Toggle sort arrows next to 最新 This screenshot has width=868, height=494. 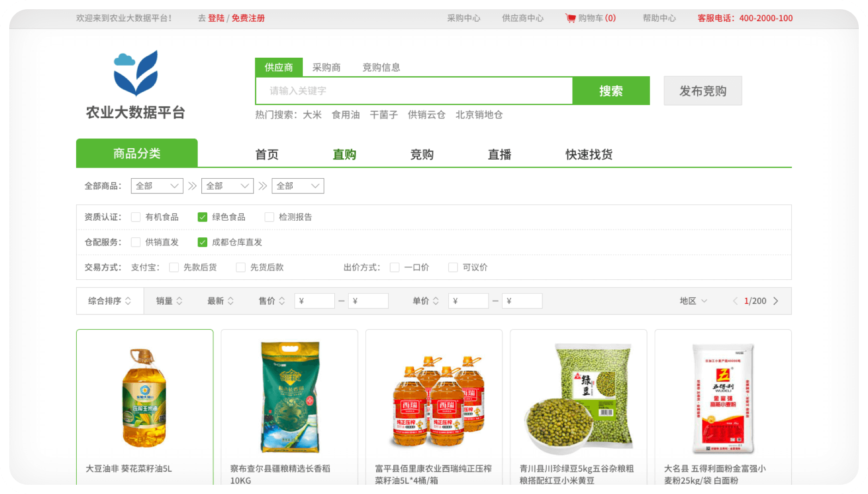point(230,301)
